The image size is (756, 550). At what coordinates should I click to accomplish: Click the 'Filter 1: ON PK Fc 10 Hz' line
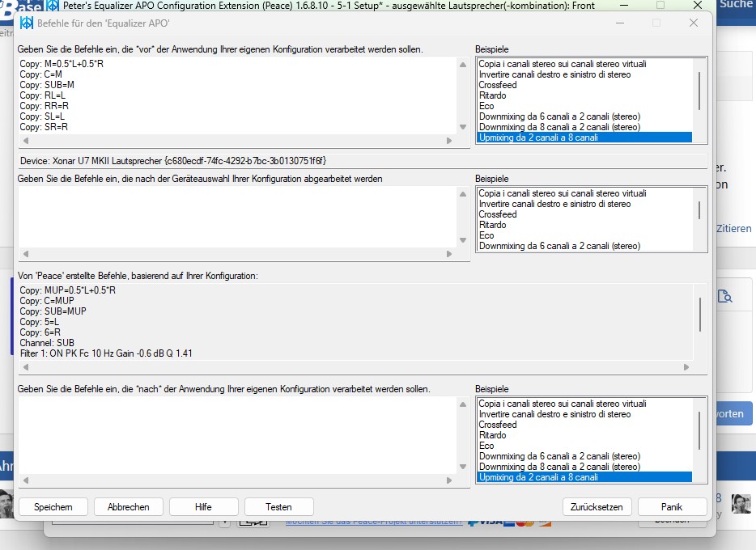106,353
